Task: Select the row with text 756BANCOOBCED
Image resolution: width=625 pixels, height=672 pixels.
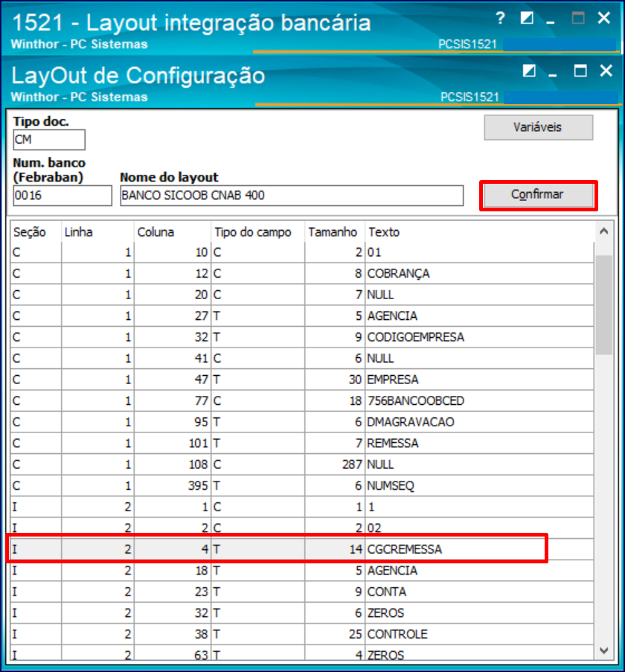Action: coord(302,400)
